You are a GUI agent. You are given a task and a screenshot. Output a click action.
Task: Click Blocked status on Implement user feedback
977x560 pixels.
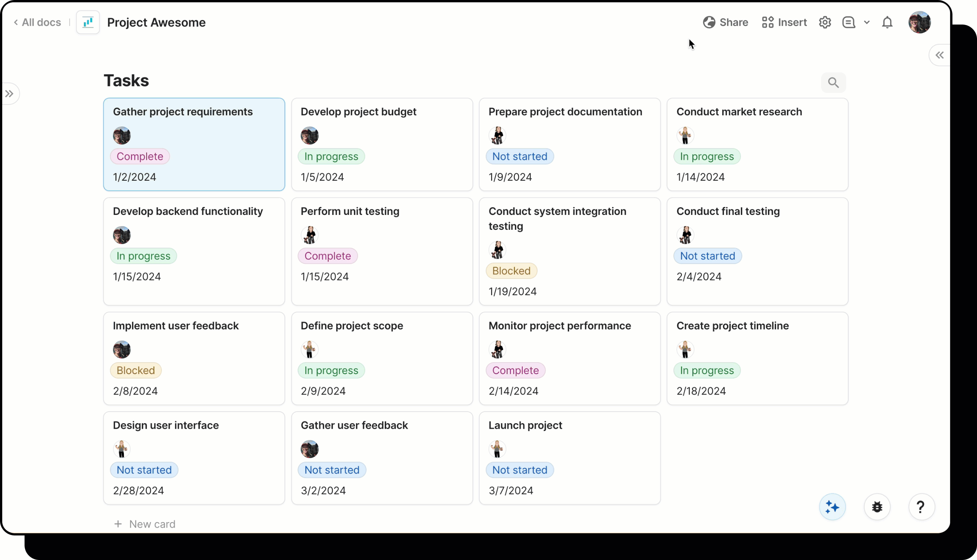[x=135, y=370]
